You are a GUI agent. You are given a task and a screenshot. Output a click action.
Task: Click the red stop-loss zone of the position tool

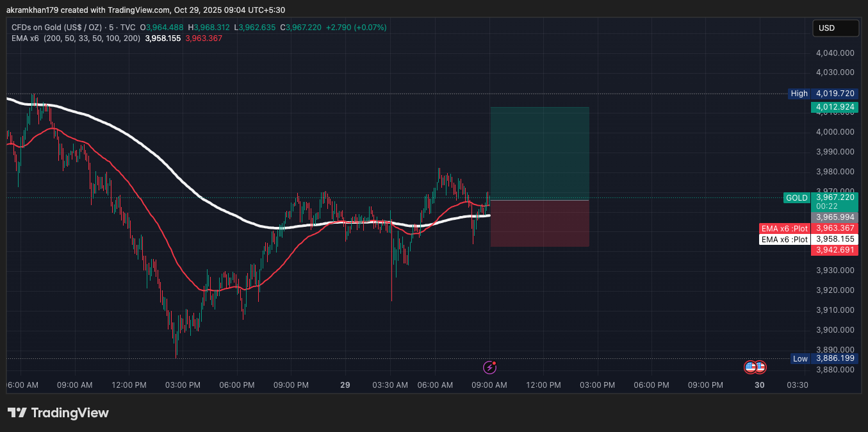click(x=539, y=223)
